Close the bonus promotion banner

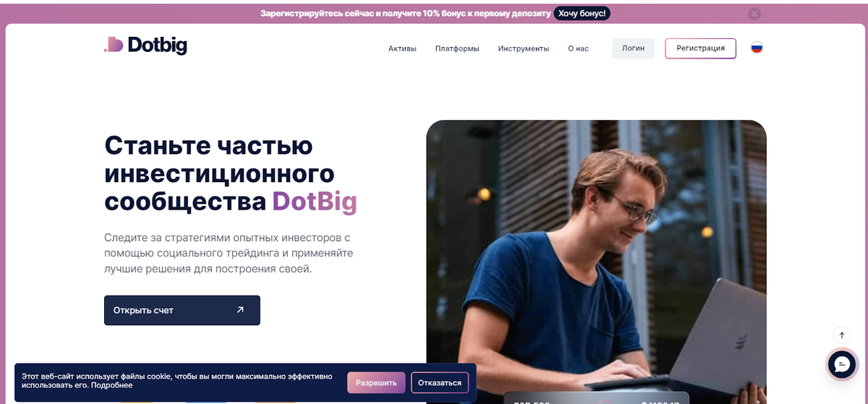click(754, 13)
